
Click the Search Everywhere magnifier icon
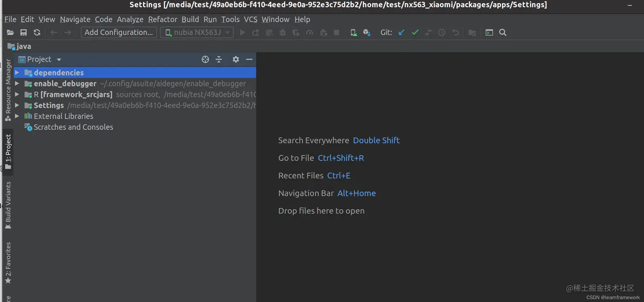coord(503,32)
